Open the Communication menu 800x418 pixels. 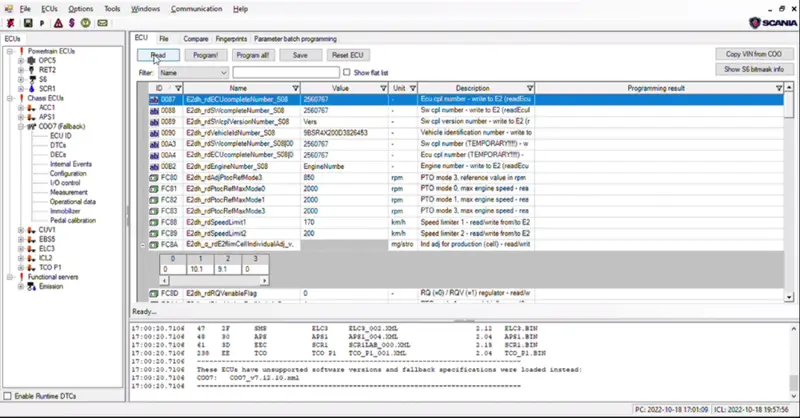[x=196, y=9]
